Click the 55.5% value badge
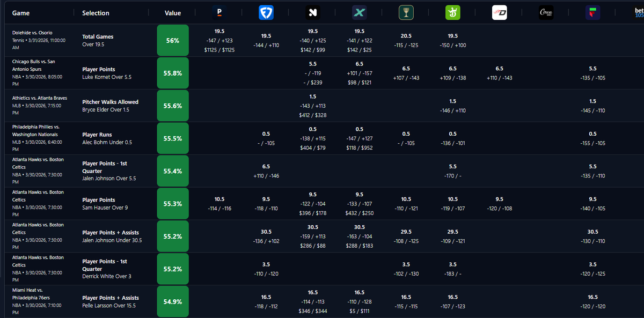The image size is (644, 318). point(173,138)
